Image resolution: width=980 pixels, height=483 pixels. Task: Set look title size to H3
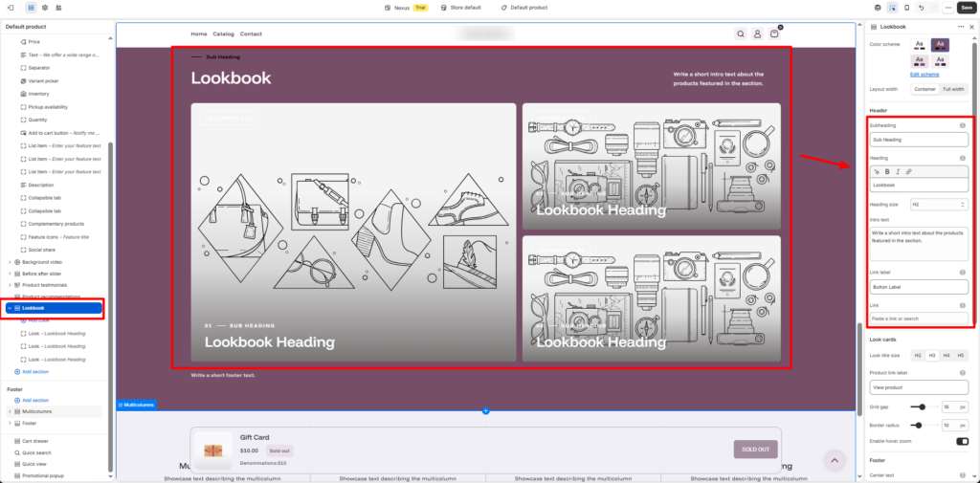point(932,355)
